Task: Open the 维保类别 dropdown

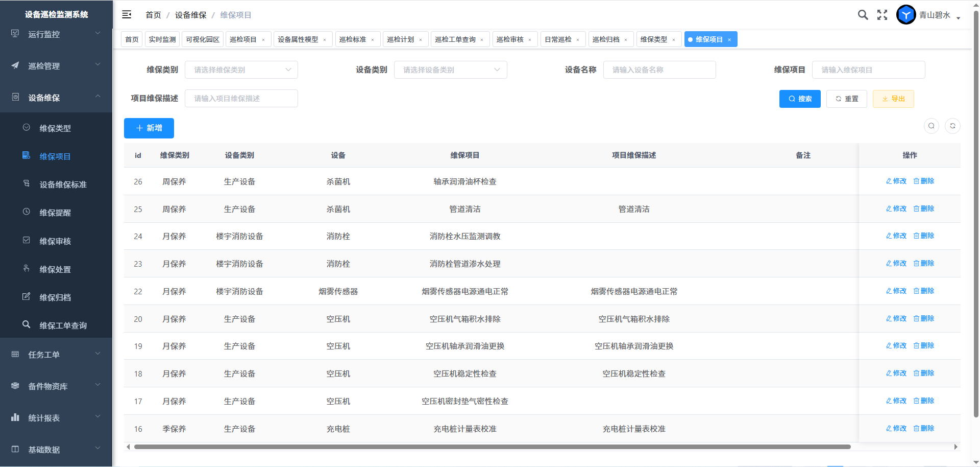Action: (x=241, y=70)
